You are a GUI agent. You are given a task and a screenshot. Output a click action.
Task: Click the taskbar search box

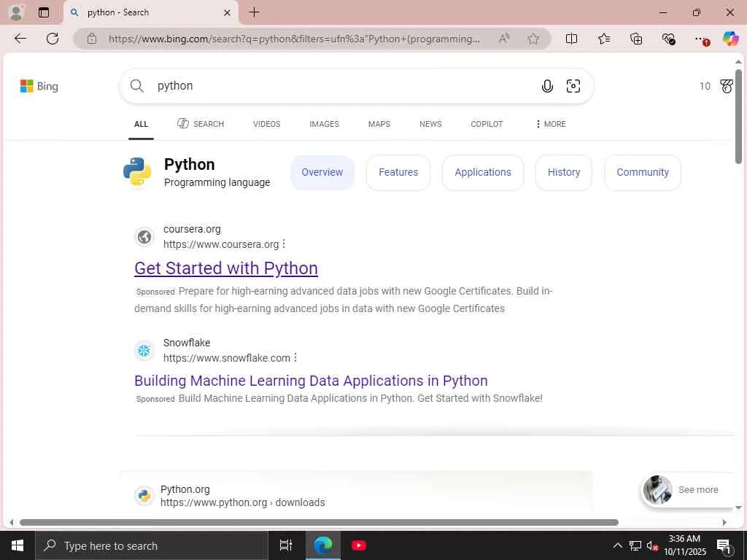click(152, 545)
